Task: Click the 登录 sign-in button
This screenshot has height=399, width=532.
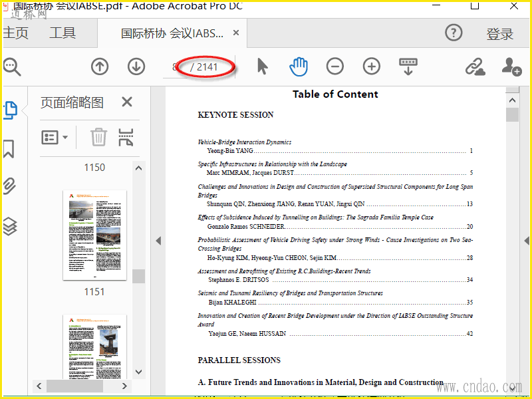Action: [500, 34]
